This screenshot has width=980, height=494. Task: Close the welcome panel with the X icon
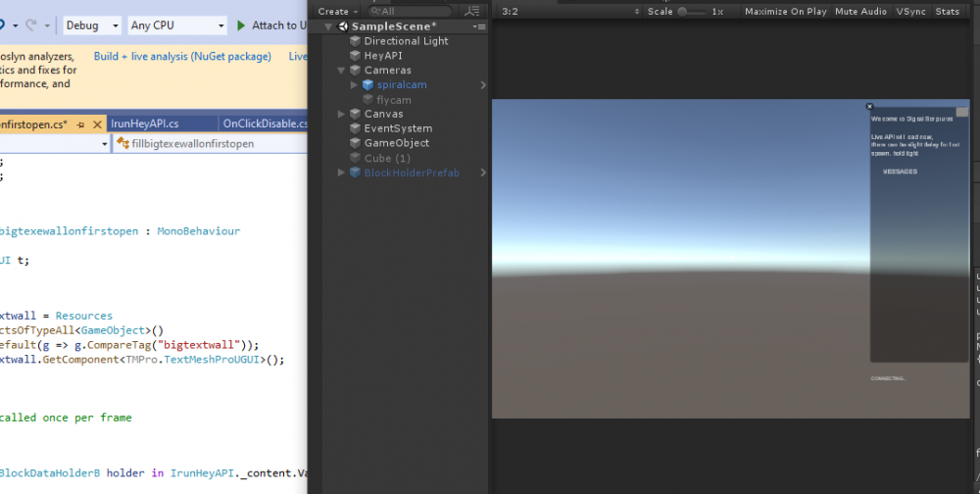click(869, 106)
